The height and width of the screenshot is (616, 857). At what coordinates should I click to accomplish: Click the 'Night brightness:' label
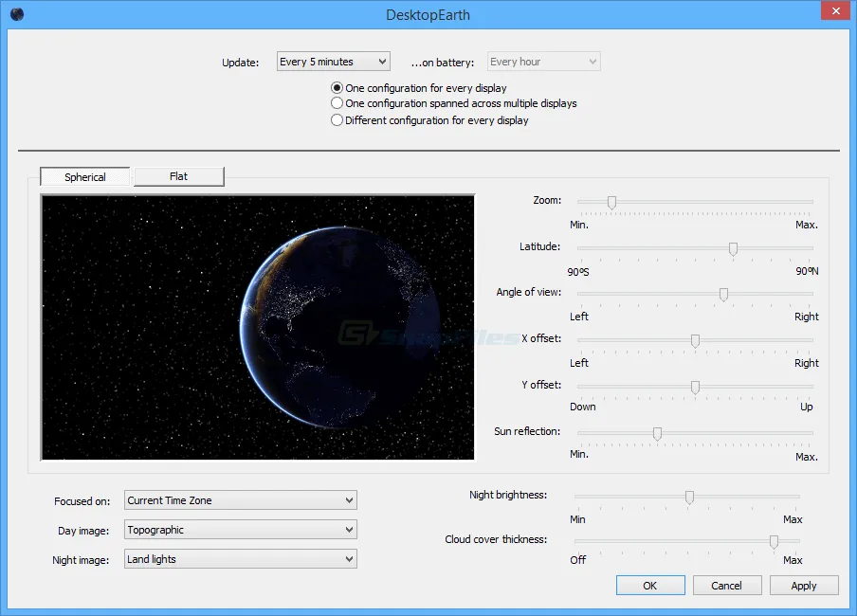point(508,496)
